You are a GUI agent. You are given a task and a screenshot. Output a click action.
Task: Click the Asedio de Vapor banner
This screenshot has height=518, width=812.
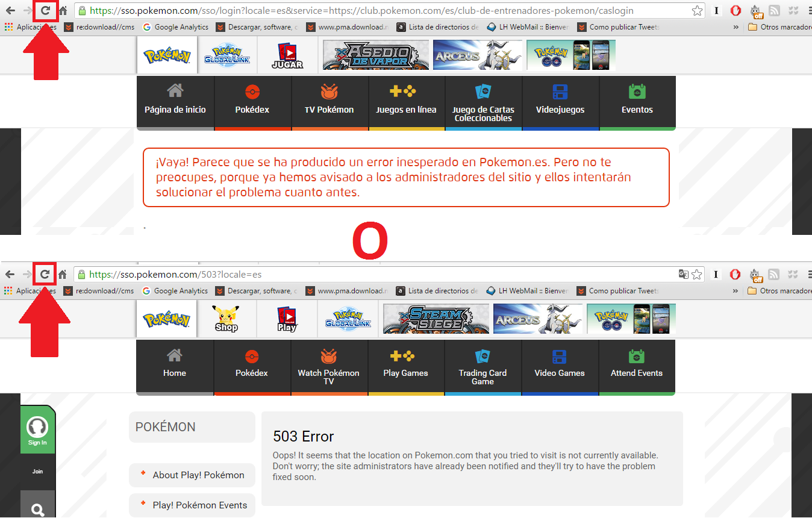pyautogui.click(x=376, y=55)
